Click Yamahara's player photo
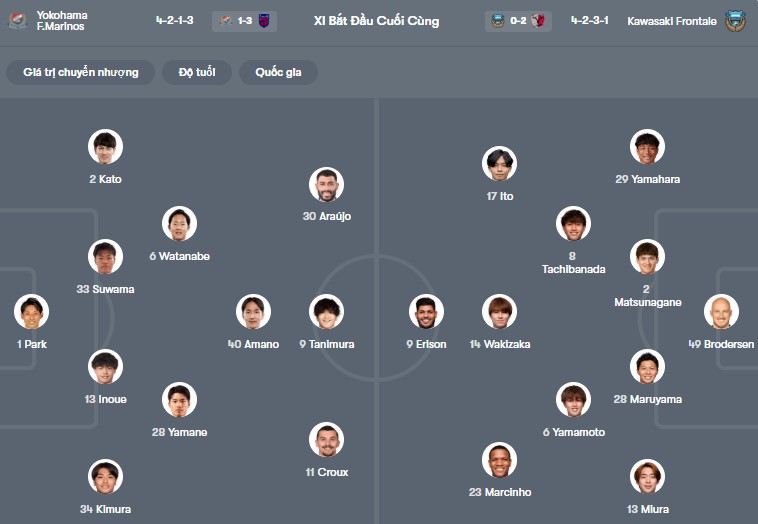Image resolution: width=758 pixels, height=524 pixels. pyautogui.click(x=648, y=148)
